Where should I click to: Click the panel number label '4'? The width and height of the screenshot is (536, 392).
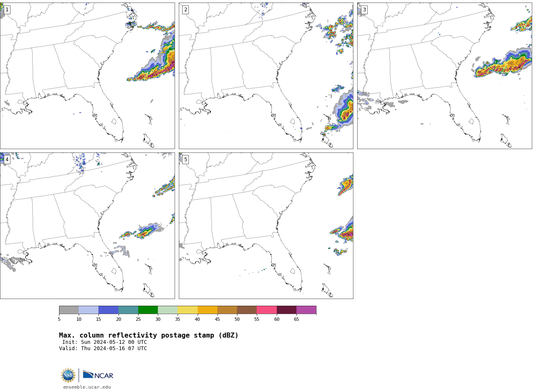tap(7, 160)
